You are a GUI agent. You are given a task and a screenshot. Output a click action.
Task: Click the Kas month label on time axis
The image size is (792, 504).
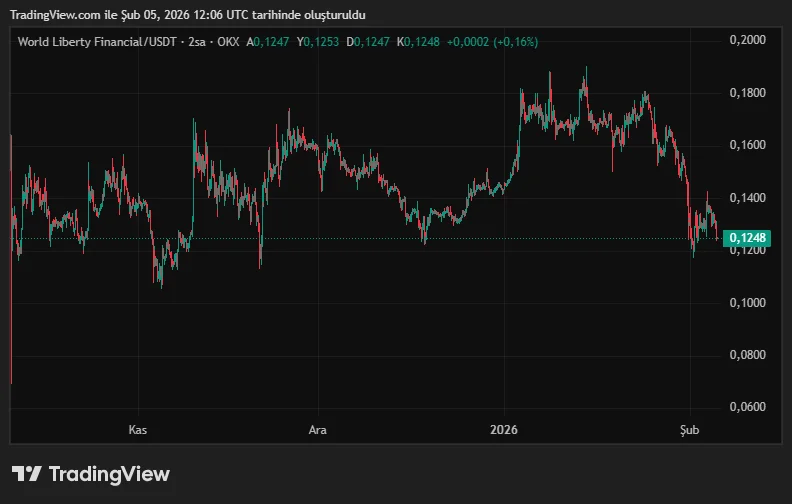coord(138,430)
